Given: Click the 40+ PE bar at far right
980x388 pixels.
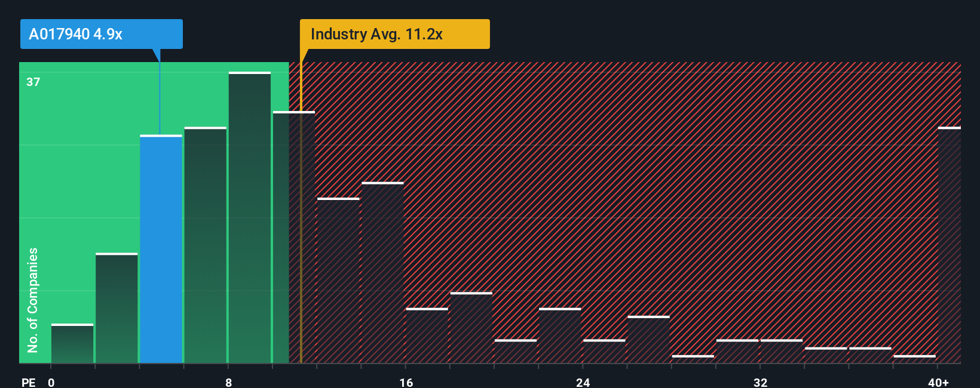Looking at the screenshot, I should [x=950, y=245].
